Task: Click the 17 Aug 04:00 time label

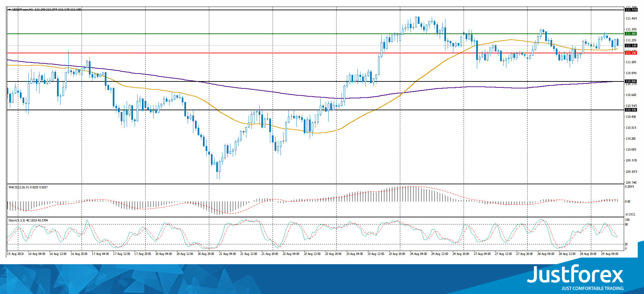Action: [100, 254]
